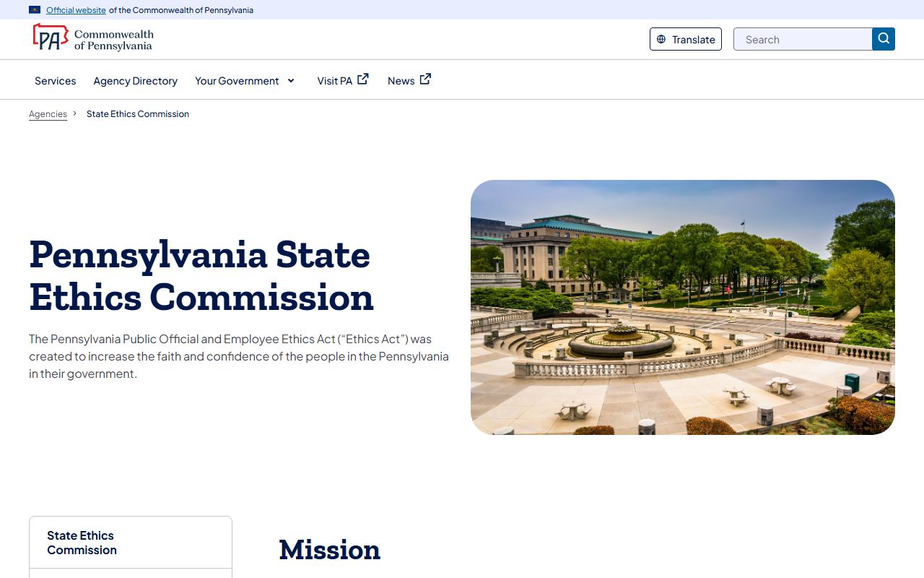The height and width of the screenshot is (578, 924).
Task: Click State Ethics Commission breadcrumb text
Action: (x=138, y=114)
